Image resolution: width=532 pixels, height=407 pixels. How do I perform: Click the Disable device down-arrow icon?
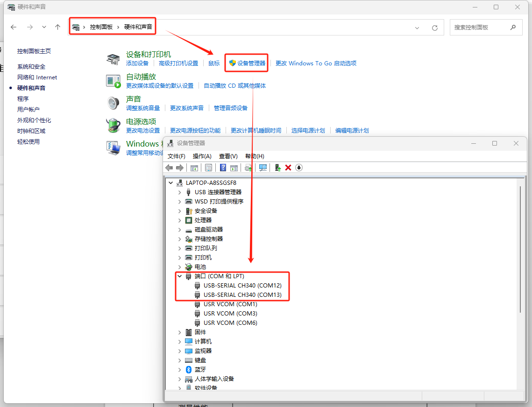click(x=298, y=168)
